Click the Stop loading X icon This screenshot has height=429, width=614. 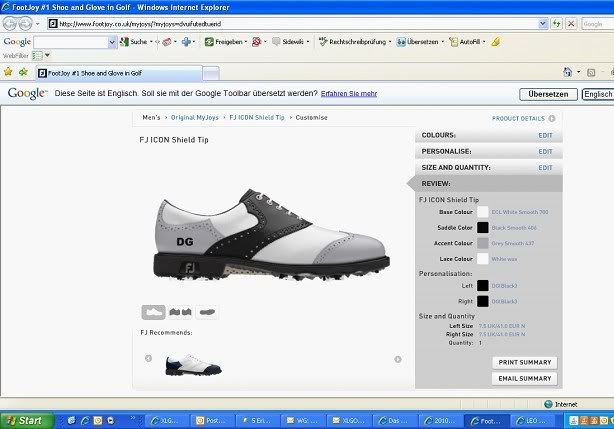click(x=571, y=24)
